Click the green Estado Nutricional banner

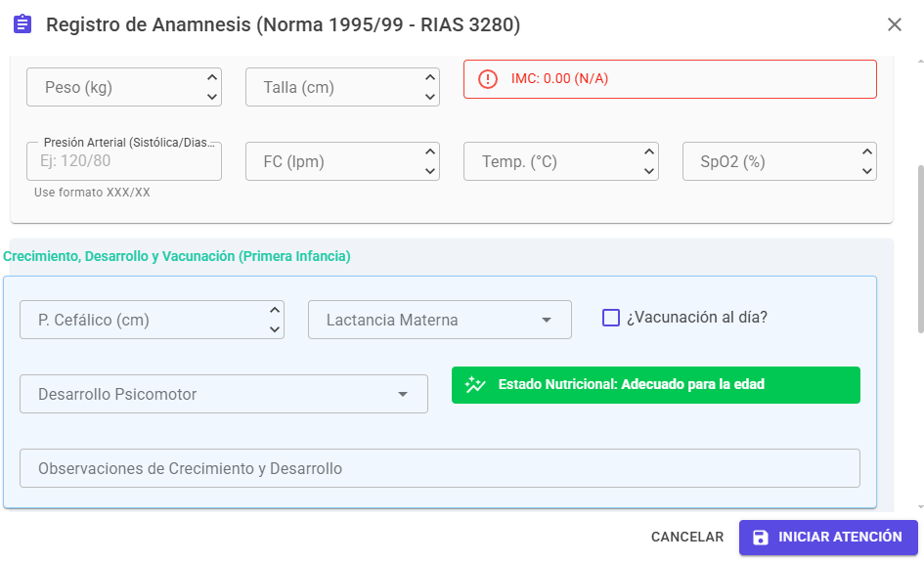656,385
